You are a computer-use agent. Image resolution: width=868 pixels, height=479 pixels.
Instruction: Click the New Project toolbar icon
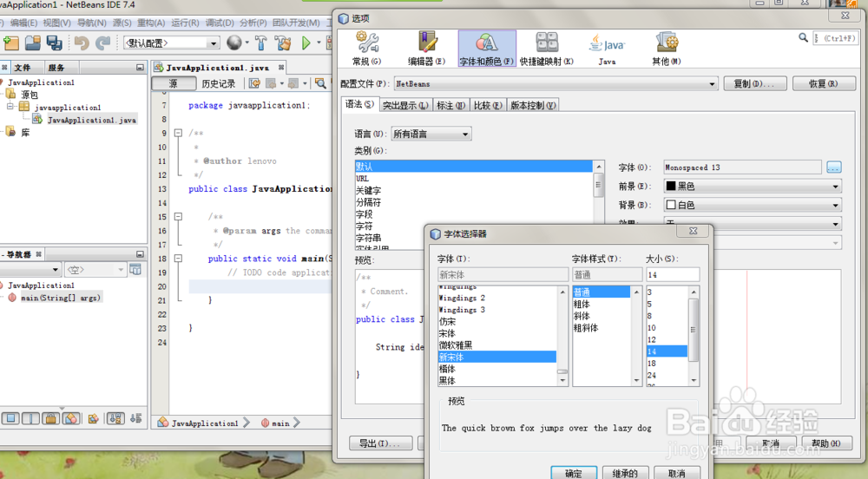coord(10,43)
